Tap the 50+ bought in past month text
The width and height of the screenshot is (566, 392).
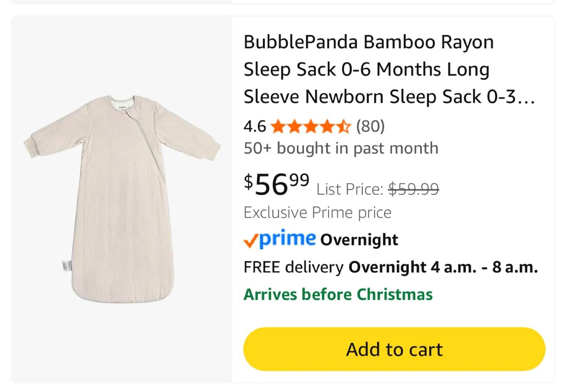point(341,149)
